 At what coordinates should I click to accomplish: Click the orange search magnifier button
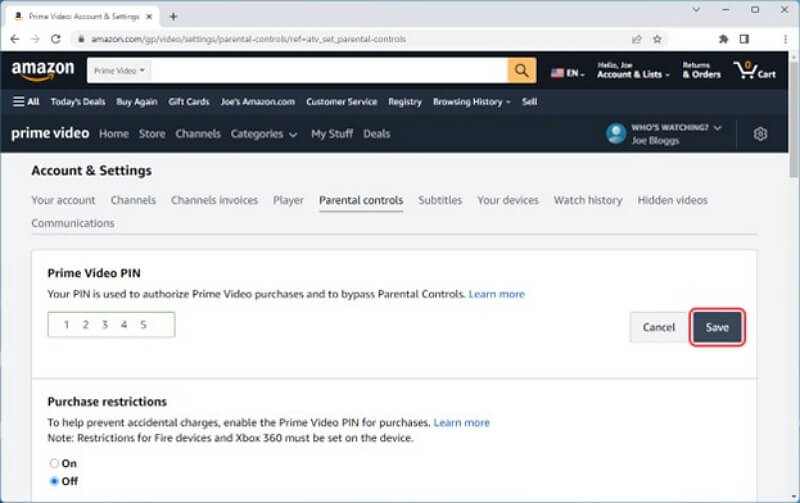[521, 70]
